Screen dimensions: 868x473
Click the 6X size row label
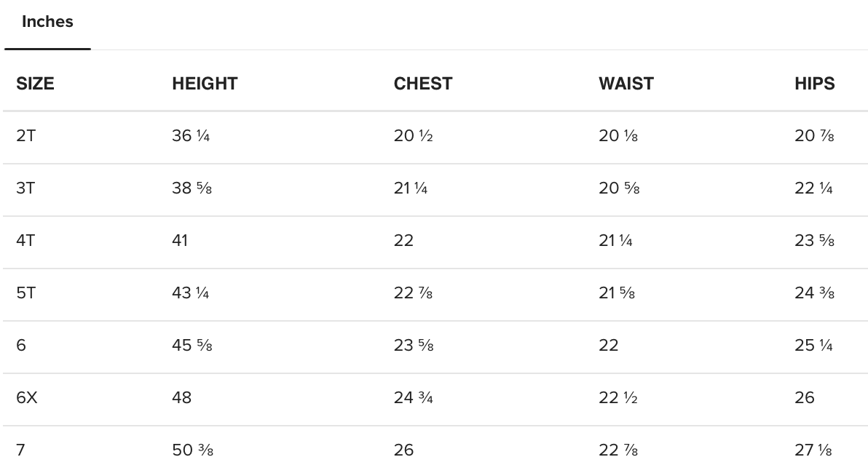click(x=27, y=398)
